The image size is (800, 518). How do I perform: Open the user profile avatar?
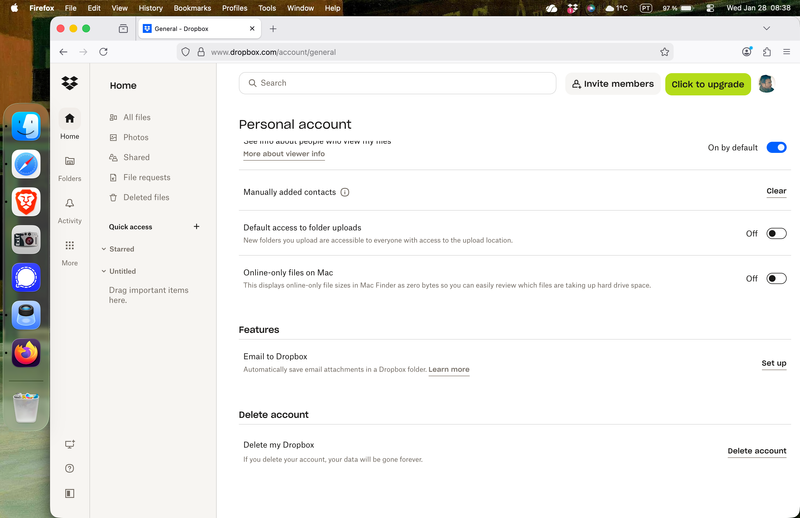pos(767,84)
